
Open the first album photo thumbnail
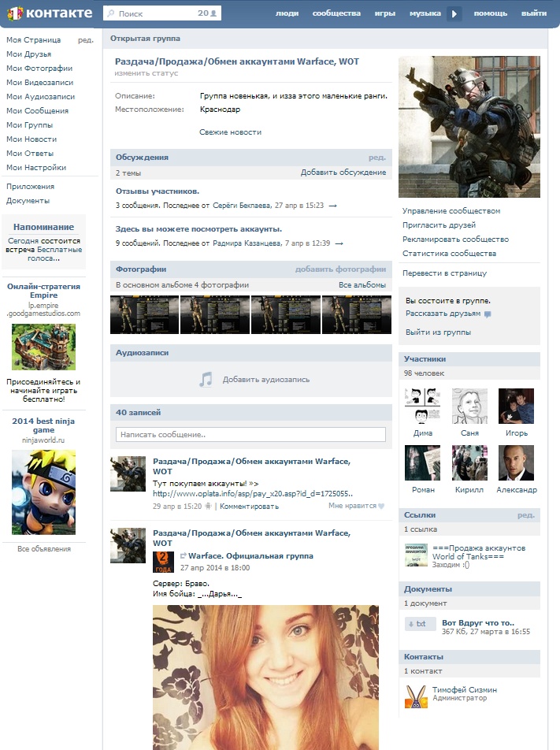tap(144, 315)
